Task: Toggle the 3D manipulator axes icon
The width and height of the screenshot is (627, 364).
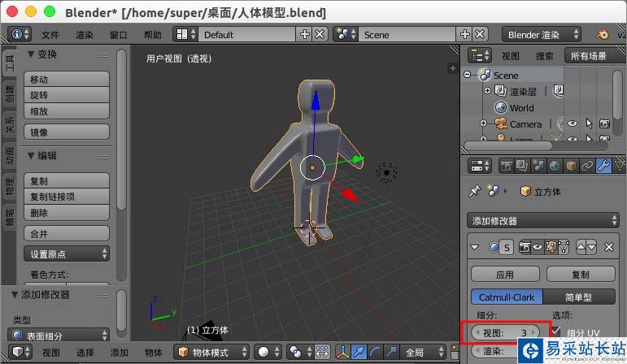Action: (342, 352)
